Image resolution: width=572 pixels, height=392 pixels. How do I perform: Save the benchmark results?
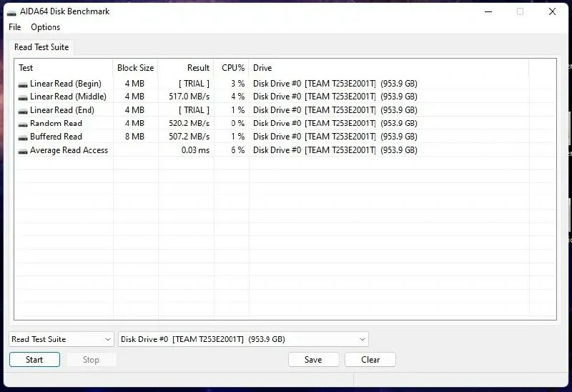tap(313, 360)
